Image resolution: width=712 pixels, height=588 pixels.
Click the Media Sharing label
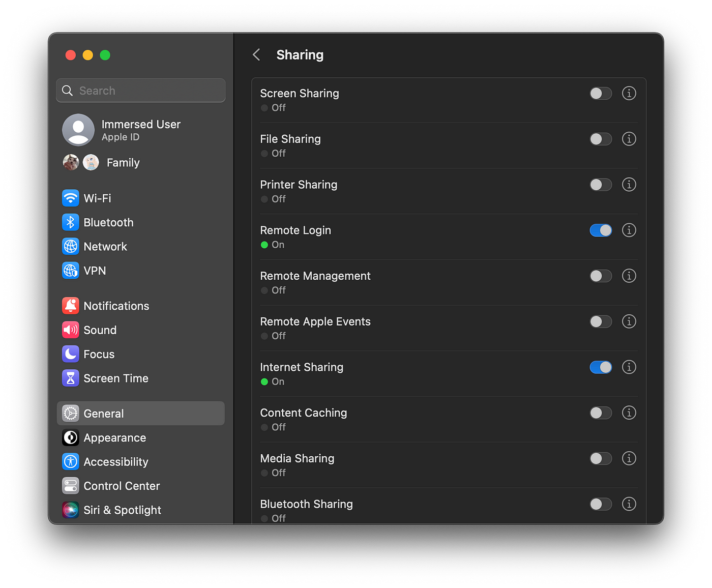pos(297,459)
